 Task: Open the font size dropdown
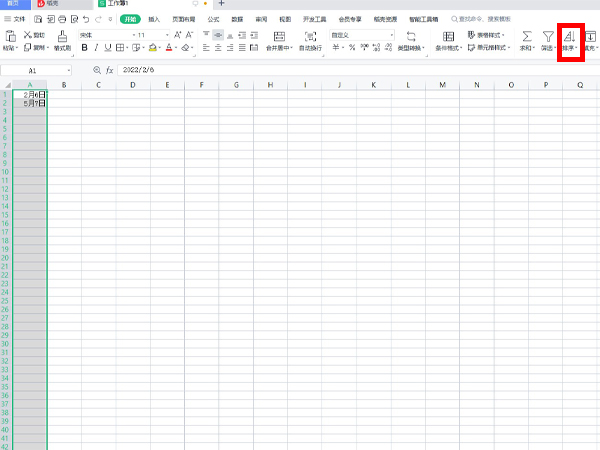coord(167,35)
